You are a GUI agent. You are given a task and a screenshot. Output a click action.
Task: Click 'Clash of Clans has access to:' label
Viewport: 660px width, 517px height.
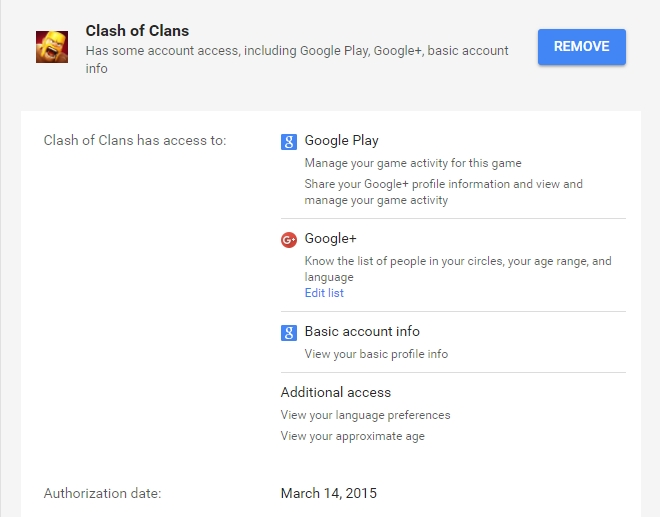[135, 141]
